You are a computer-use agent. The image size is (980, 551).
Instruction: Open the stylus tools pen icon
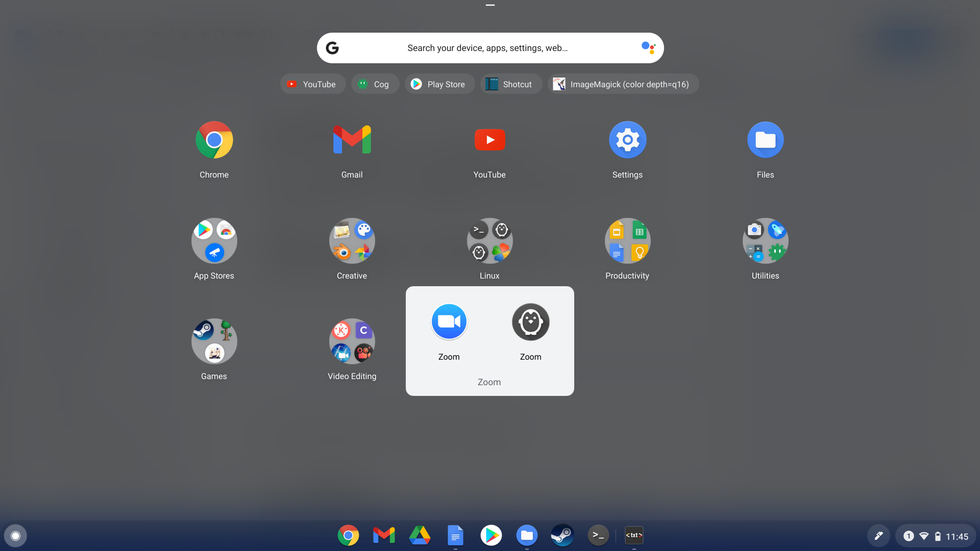coord(878,536)
